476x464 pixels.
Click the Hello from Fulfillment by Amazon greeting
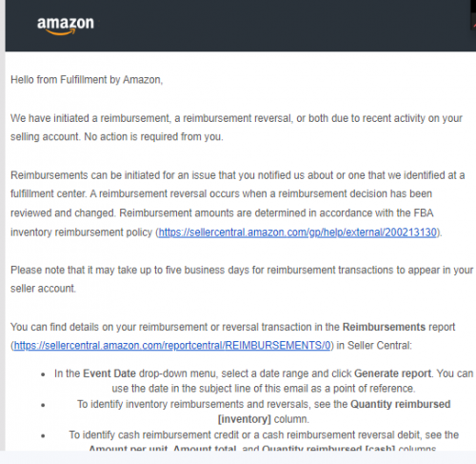tap(87, 80)
